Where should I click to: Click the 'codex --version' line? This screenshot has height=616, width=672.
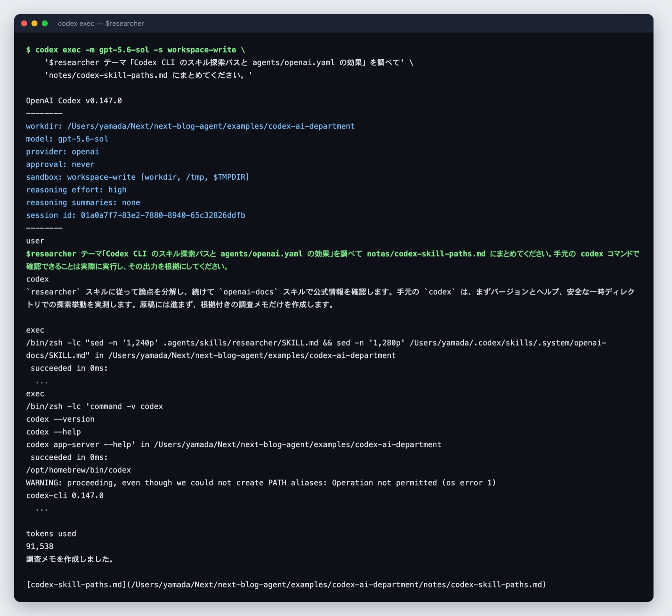pos(60,419)
